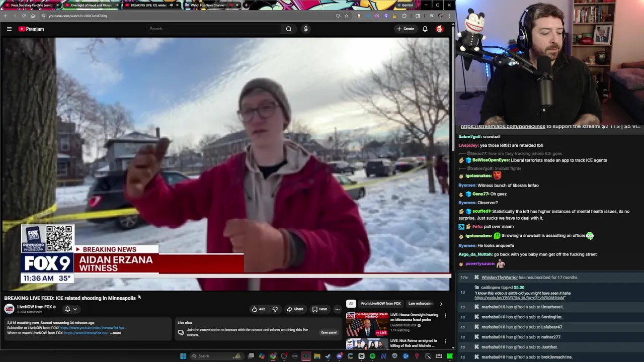Viewport: 644px width, 362px height.
Task: Open the YouTube hamburger guide menu
Action: tap(9, 29)
